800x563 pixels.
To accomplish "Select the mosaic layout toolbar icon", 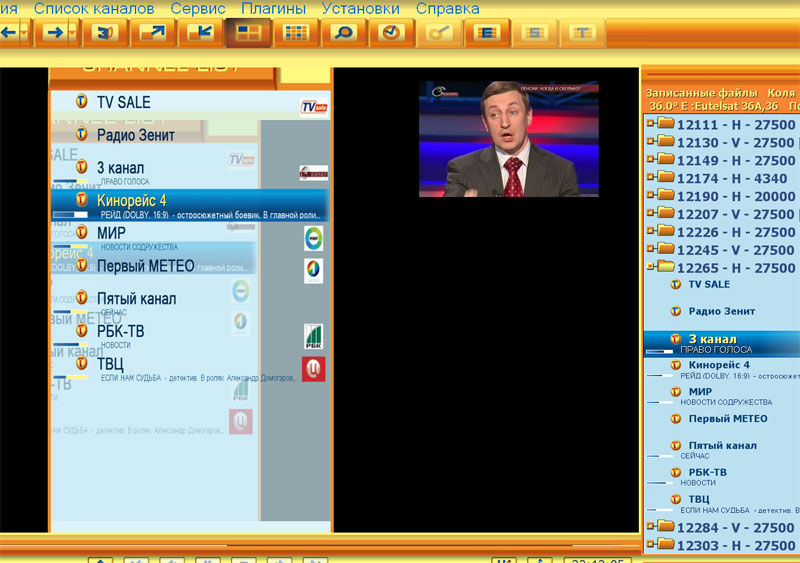I will point(245,32).
